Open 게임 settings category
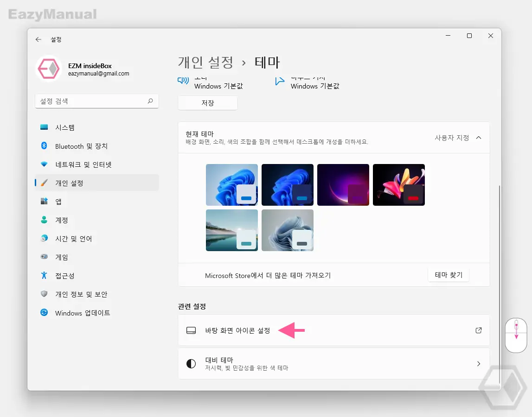Screen dimensions: 532x417 [96, 257]
